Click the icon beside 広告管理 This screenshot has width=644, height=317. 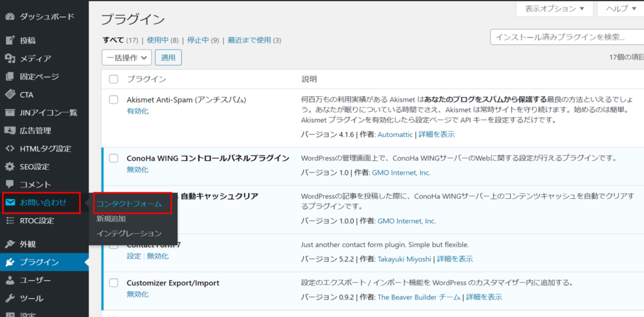point(10,131)
